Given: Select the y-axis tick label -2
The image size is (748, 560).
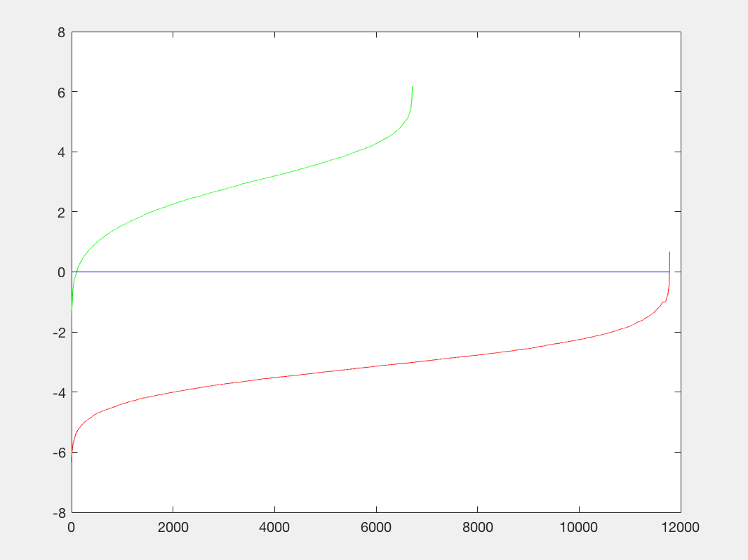Looking at the screenshot, I should pos(59,333).
